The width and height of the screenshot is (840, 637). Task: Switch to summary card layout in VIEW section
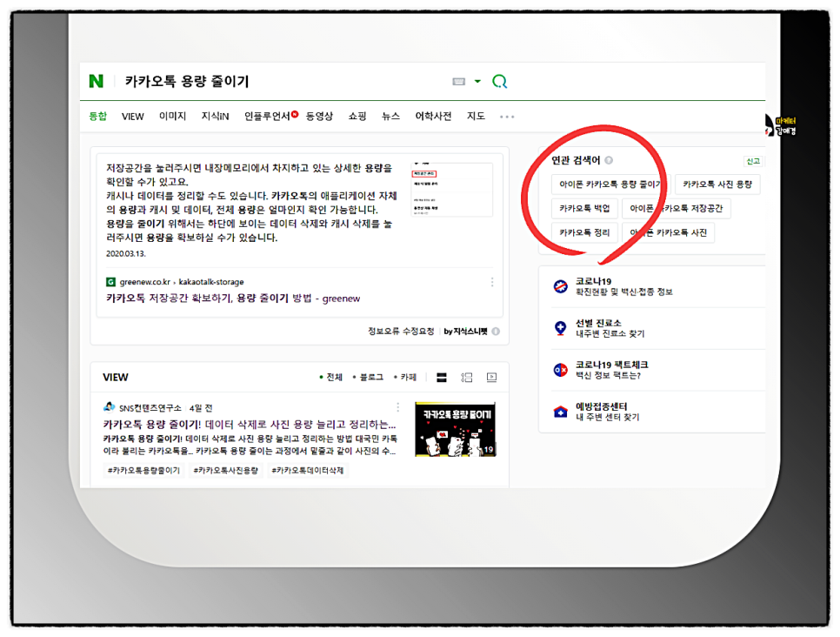point(465,377)
